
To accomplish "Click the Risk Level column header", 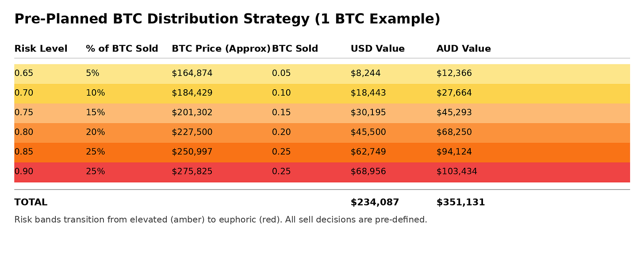I will (41, 49).
